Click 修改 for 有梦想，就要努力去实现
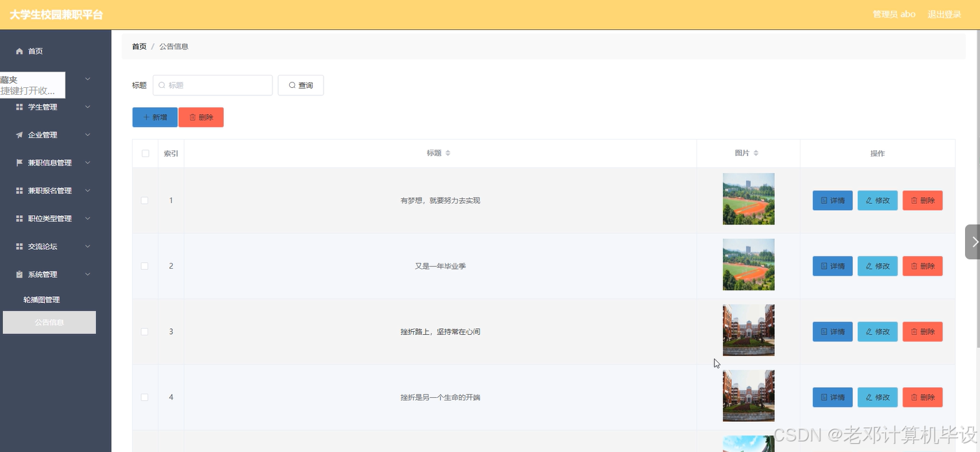This screenshot has width=980, height=452. (877, 201)
